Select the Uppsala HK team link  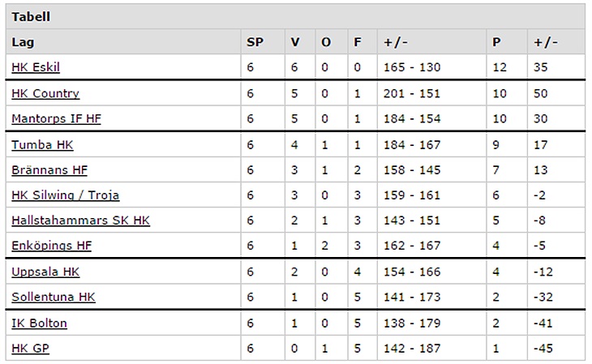[45, 272]
